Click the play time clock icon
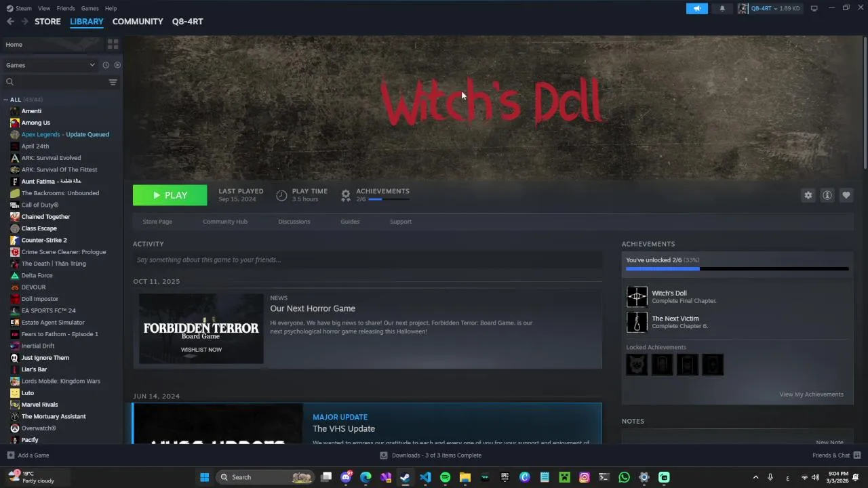868x488 pixels. pyautogui.click(x=281, y=195)
